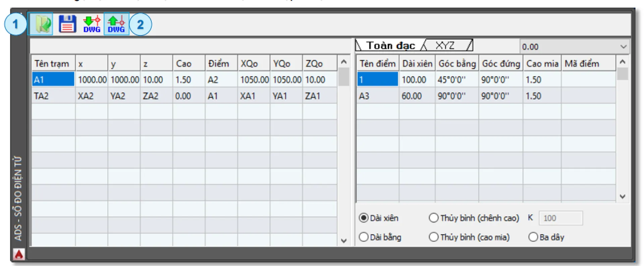
Task: Click the red Autodesk icon at bottom left
Action: 19,254
